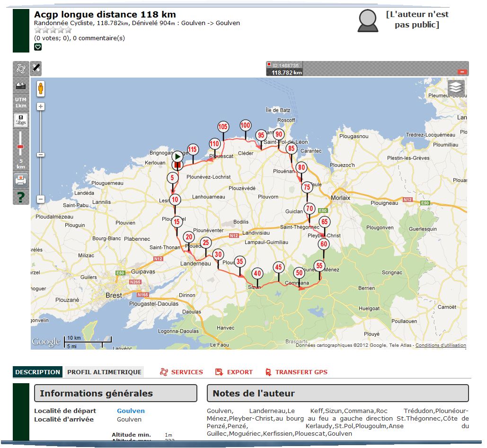Adjust the red 5 km marker slider
Screen dimensions: 487x448
click(x=20, y=147)
